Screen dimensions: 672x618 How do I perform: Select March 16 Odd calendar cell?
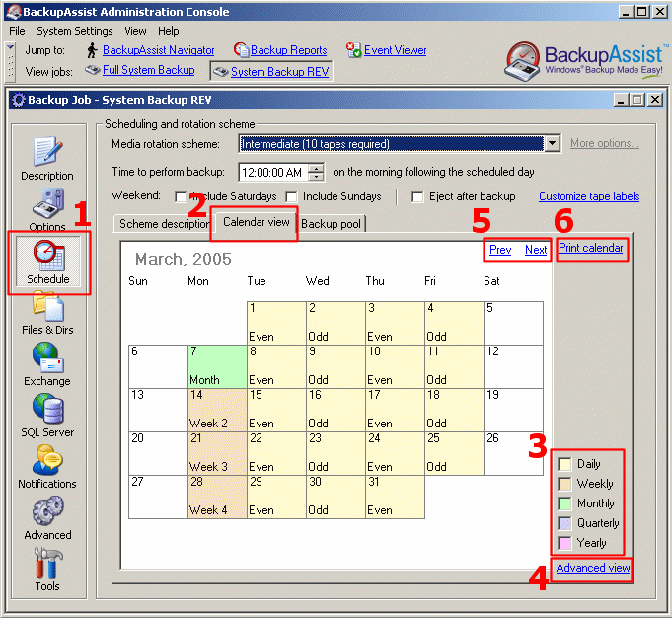point(336,410)
